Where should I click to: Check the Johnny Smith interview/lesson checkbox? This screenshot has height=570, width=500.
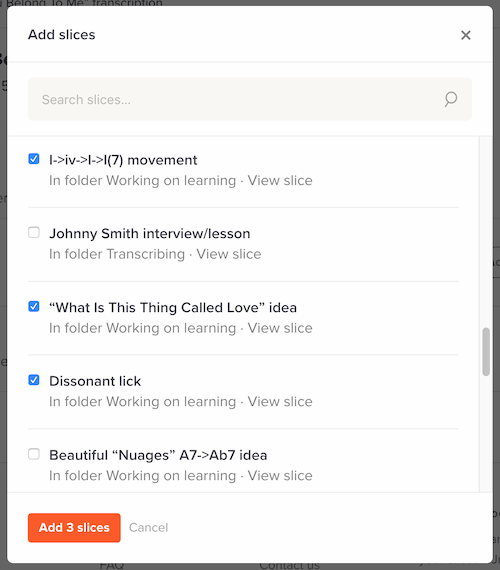click(34, 232)
